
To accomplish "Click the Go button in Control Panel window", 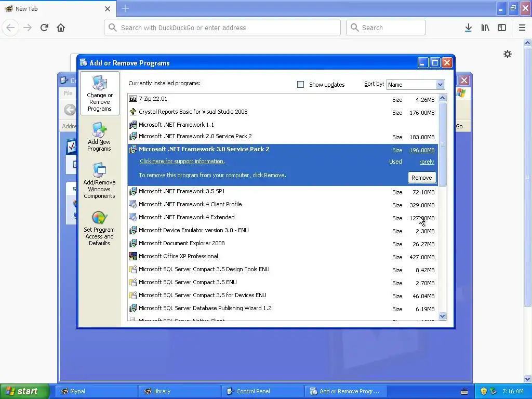I will point(459,126).
